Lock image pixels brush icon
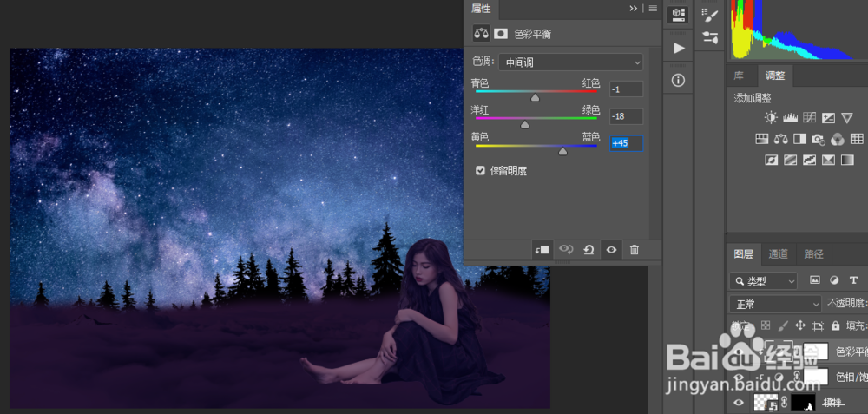This screenshot has height=414, width=868. coord(783,325)
